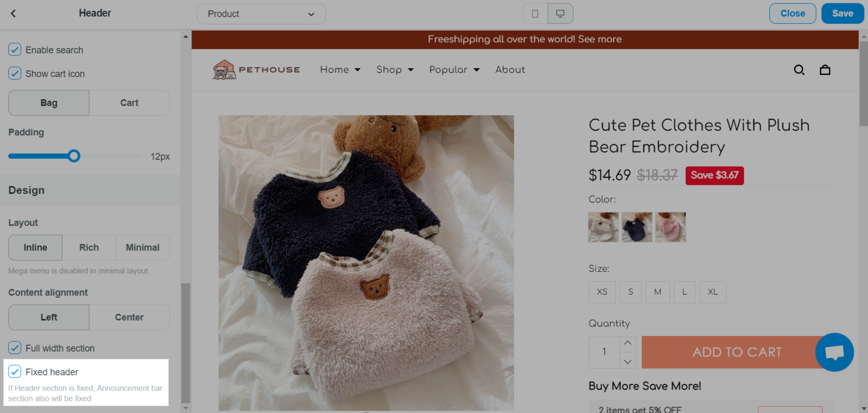The height and width of the screenshot is (413, 868).
Task: Select the Minimal layout option
Action: point(143,247)
